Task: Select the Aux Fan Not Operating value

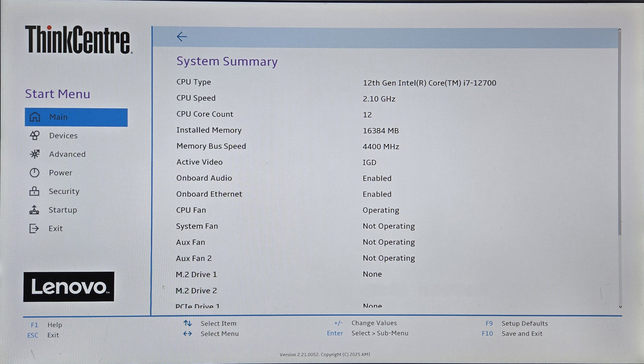Action: click(388, 242)
